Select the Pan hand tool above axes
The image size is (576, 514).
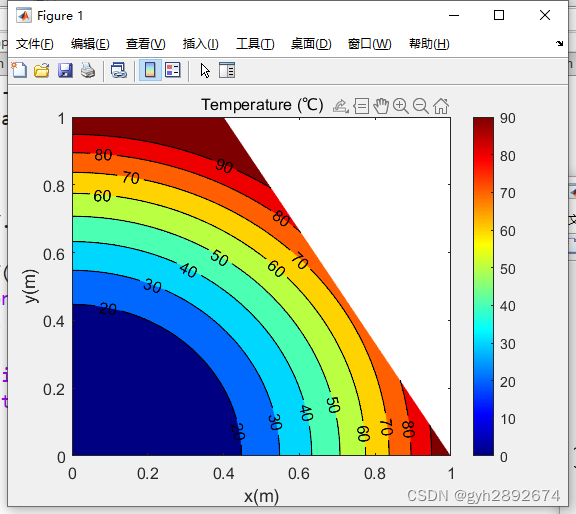point(381,106)
